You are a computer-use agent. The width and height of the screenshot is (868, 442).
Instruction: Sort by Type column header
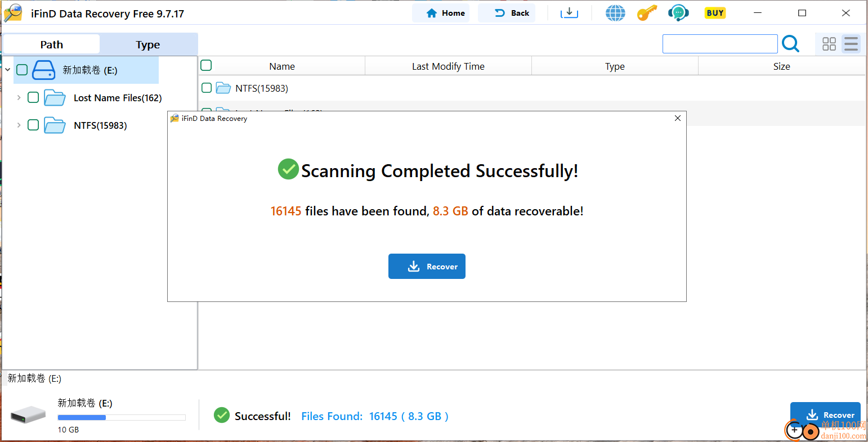click(x=615, y=66)
